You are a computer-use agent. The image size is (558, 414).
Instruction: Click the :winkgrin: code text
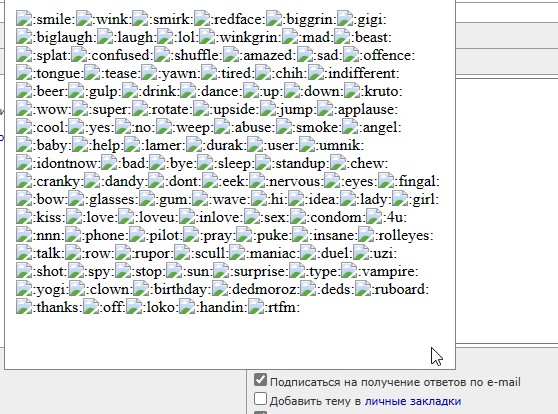click(x=249, y=37)
